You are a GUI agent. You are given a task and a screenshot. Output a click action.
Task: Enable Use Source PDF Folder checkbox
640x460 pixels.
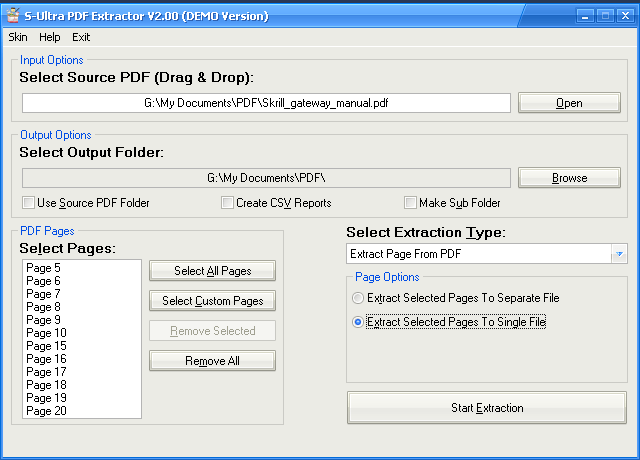click(29, 203)
